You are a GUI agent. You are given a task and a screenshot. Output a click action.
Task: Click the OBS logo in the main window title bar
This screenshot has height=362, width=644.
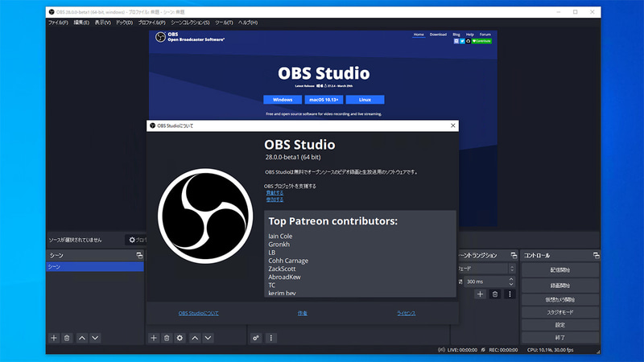click(52, 12)
